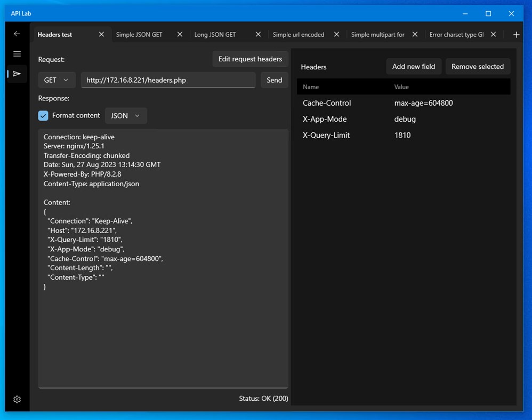This screenshot has height=420, width=532.
Task: Open the Long JSON GET tab
Action: click(x=214, y=34)
